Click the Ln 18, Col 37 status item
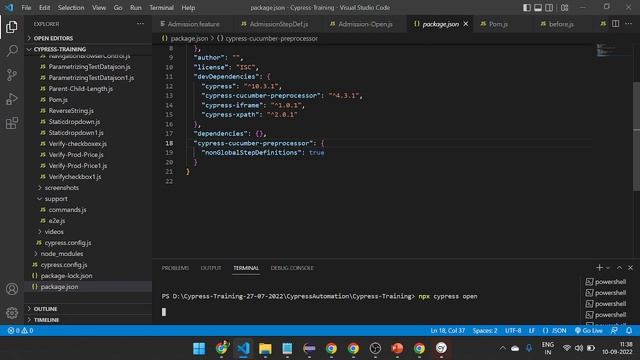The height and width of the screenshot is (360, 640). click(447, 331)
